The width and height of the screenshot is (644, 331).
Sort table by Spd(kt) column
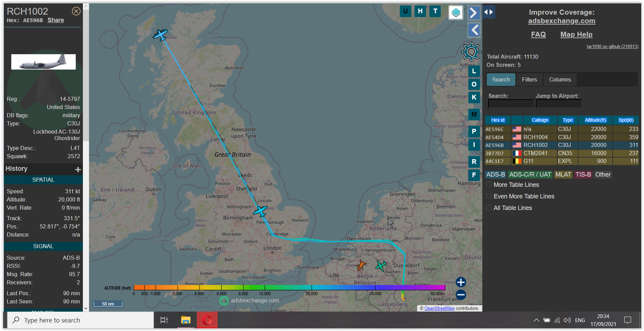click(626, 120)
